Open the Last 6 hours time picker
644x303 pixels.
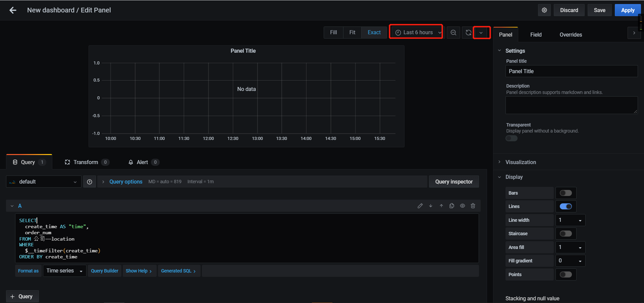pyautogui.click(x=416, y=32)
